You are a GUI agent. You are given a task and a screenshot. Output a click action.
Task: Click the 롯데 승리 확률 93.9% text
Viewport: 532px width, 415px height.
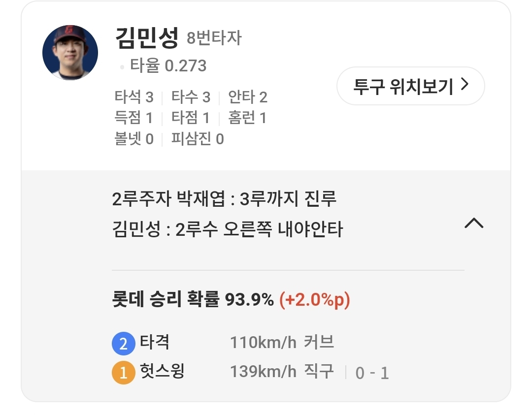[x=193, y=299]
